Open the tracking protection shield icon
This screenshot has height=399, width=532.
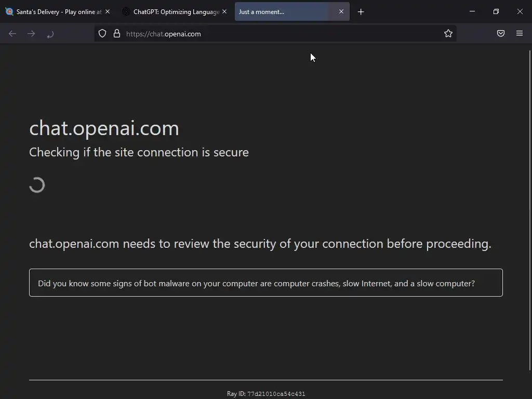(x=102, y=34)
